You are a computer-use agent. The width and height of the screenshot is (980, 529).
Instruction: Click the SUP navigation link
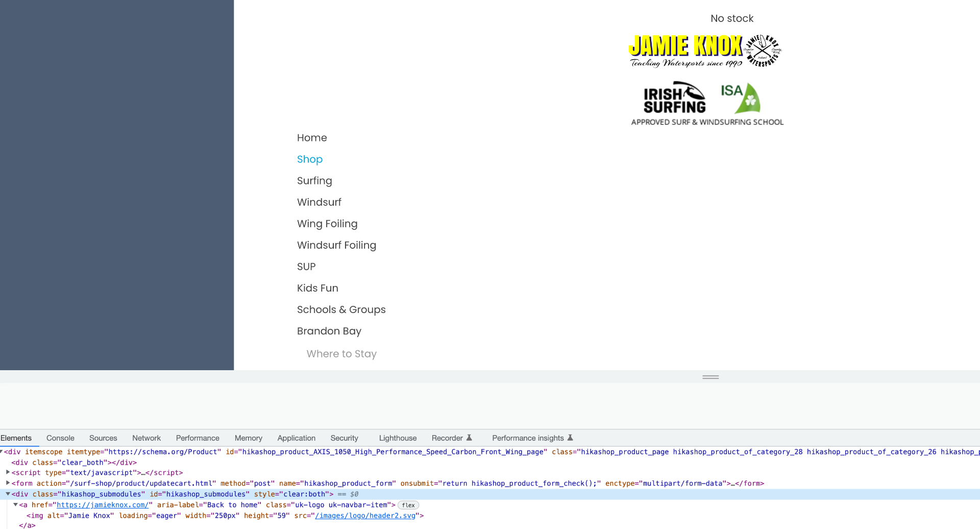click(x=306, y=267)
